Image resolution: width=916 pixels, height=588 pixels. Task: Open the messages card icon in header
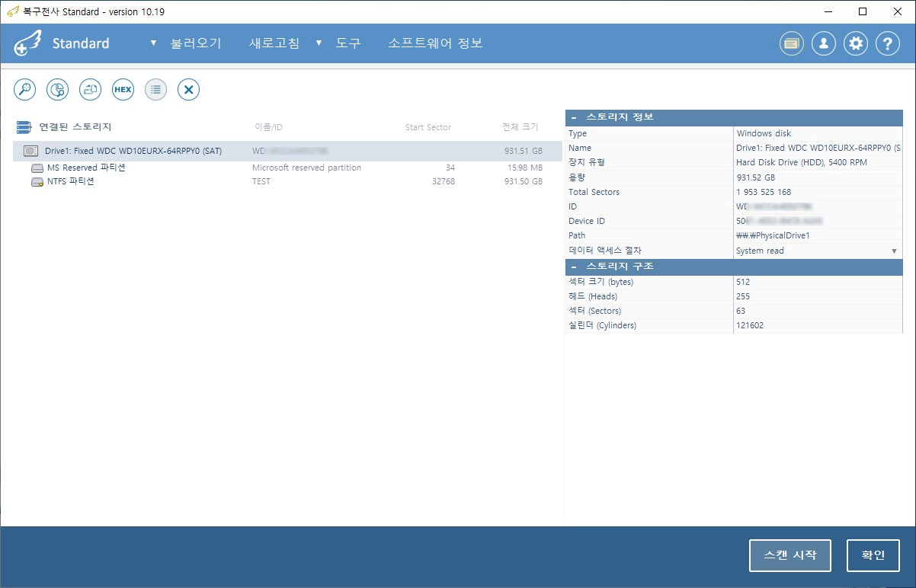pos(792,43)
